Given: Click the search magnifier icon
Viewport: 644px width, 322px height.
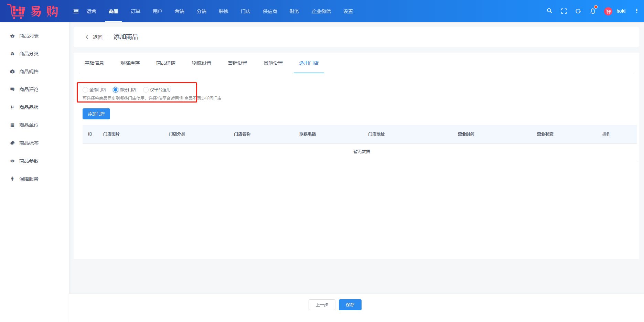Looking at the screenshot, I should point(549,11).
